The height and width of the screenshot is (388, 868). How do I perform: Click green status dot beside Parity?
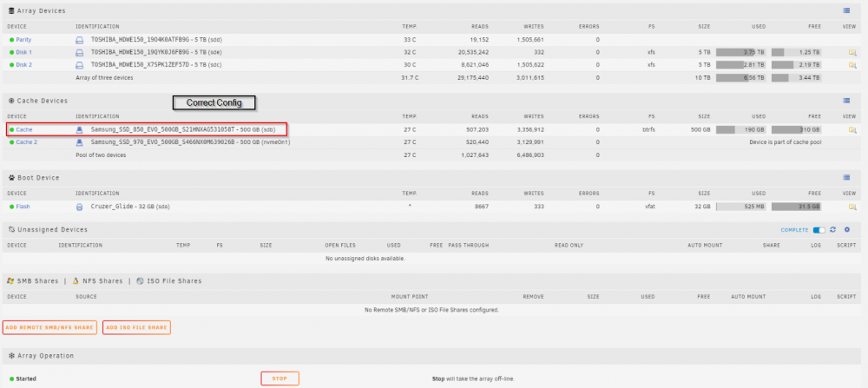[x=11, y=40]
